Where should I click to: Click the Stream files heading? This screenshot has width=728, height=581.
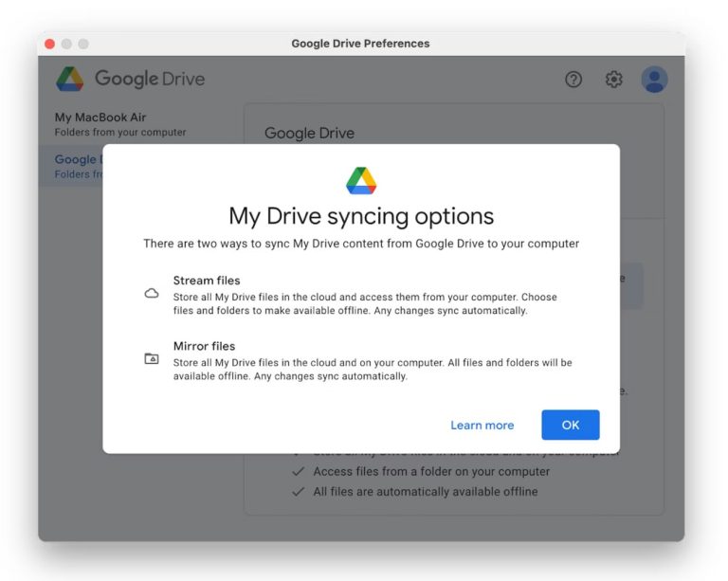coord(207,281)
